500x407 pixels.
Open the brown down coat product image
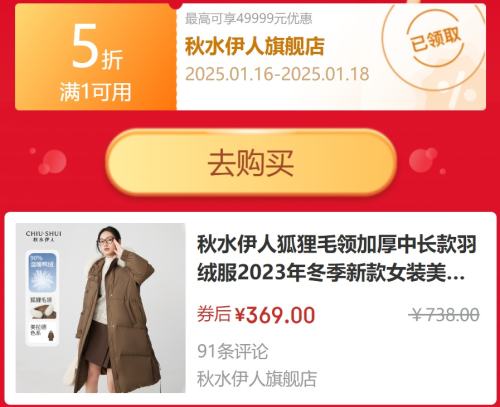[100, 308]
